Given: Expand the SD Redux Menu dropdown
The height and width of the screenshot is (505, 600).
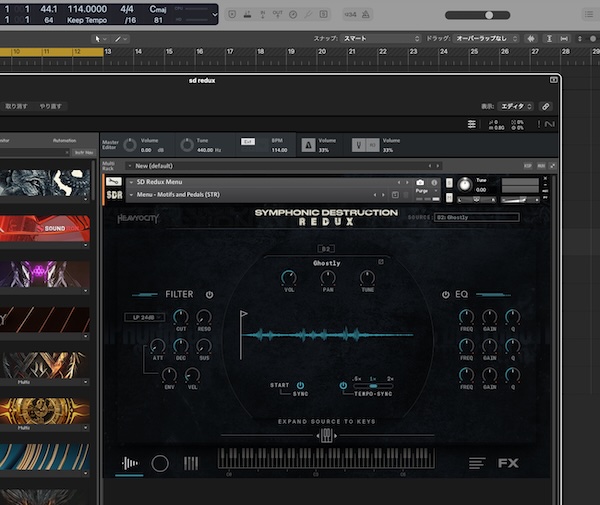Looking at the screenshot, I should click(131, 182).
